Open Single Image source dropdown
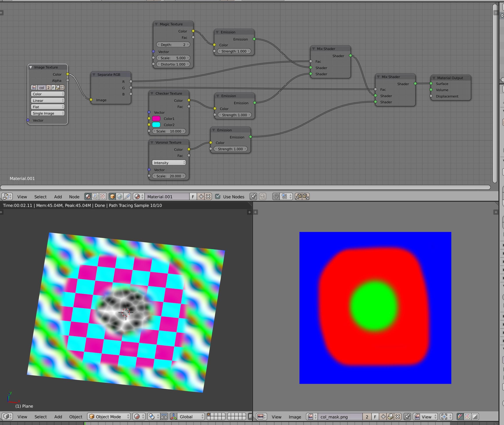 tap(48, 113)
